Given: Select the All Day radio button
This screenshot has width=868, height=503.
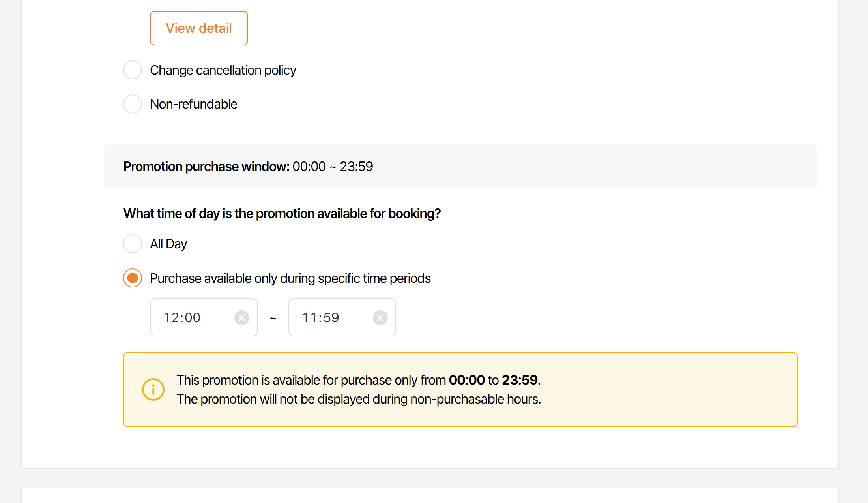Looking at the screenshot, I should (x=133, y=244).
